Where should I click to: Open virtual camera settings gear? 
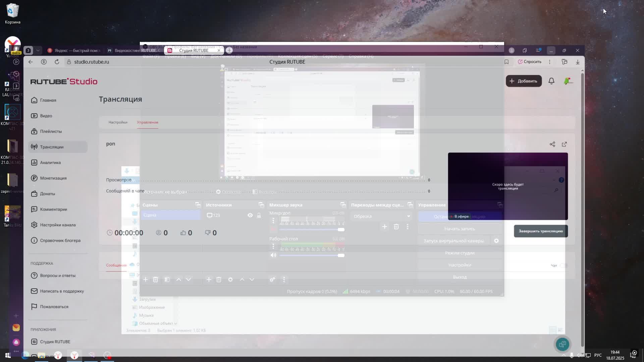[496, 241]
